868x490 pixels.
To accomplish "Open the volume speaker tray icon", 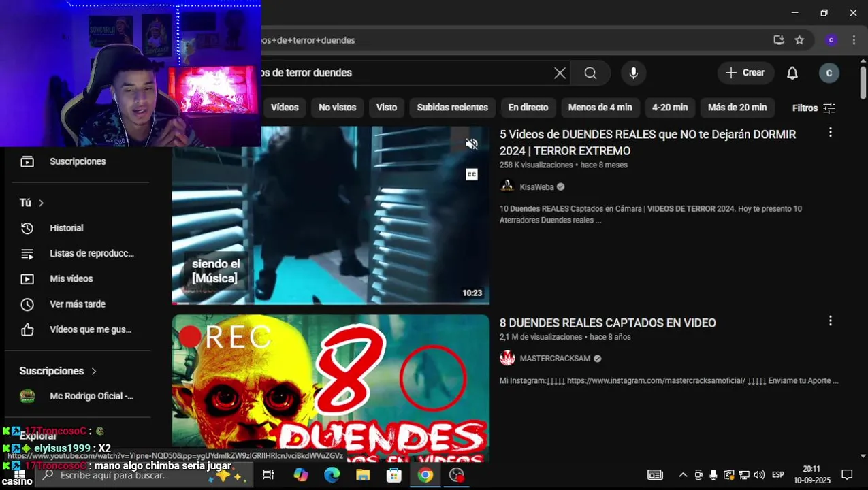I will pos(759,475).
